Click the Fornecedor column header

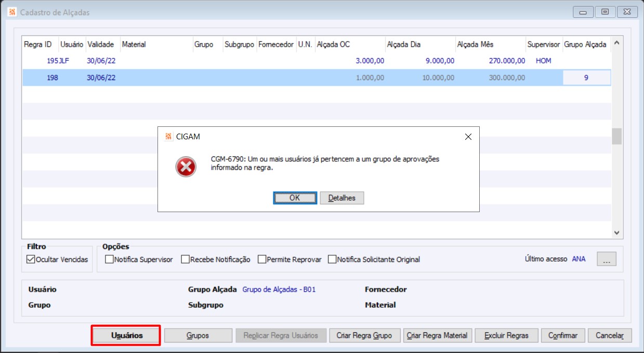276,45
